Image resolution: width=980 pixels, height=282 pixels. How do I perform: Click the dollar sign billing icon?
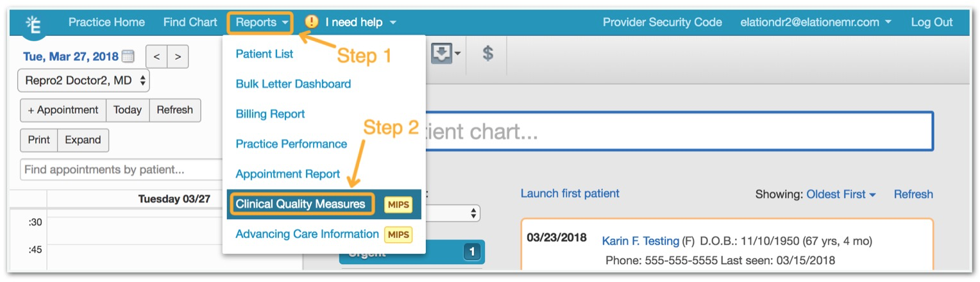487,54
